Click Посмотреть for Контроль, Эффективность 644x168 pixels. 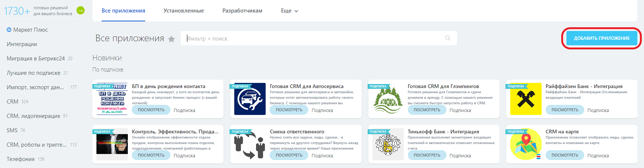151,155
